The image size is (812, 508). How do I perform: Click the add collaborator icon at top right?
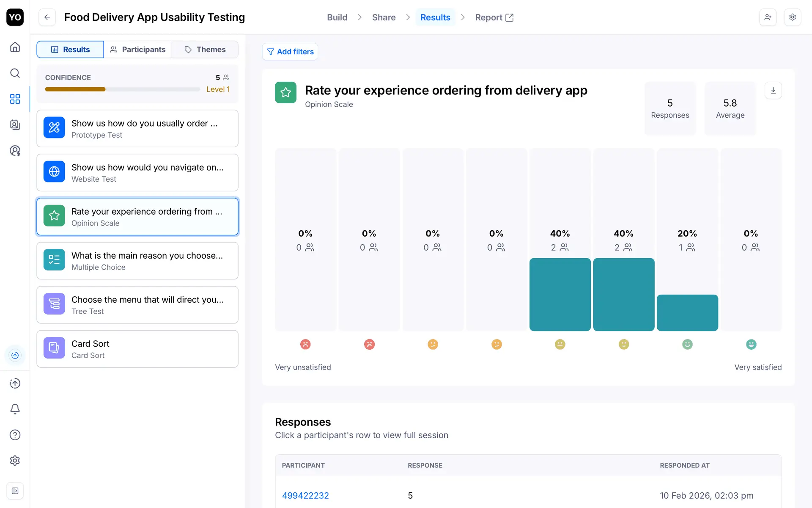pyautogui.click(x=768, y=17)
